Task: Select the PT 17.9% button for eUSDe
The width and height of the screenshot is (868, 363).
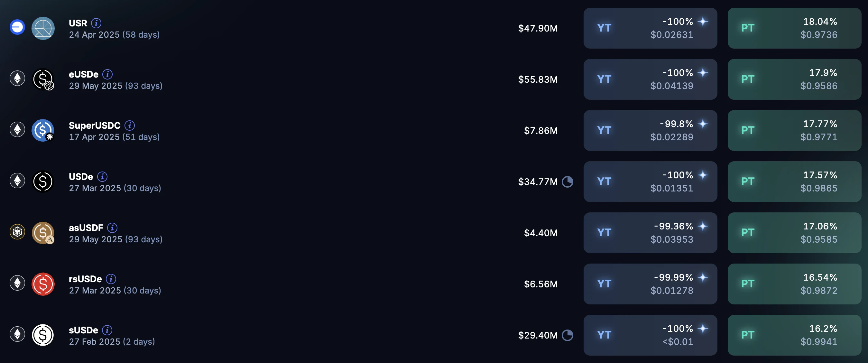Action: [x=794, y=79]
